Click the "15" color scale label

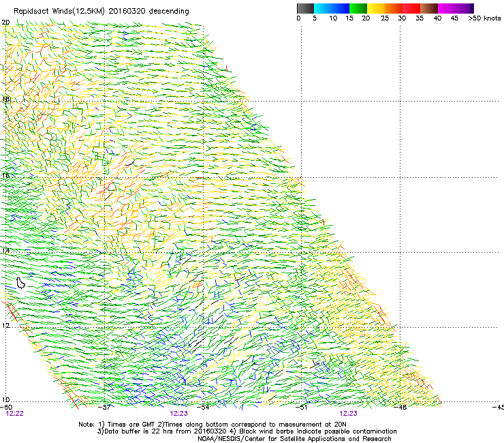[x=349, y=18]
